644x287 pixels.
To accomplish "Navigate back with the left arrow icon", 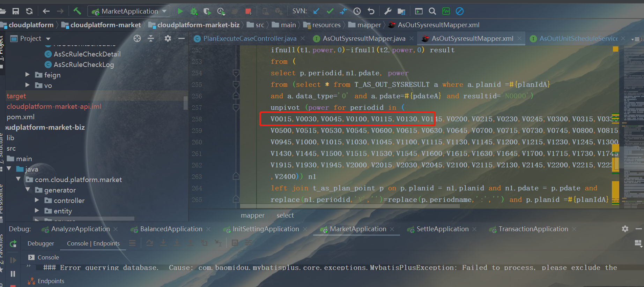I will click(x=46, y=11).
